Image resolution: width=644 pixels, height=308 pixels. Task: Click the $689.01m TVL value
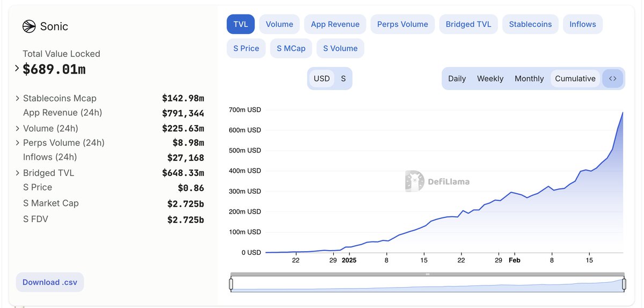coord(54,69)
